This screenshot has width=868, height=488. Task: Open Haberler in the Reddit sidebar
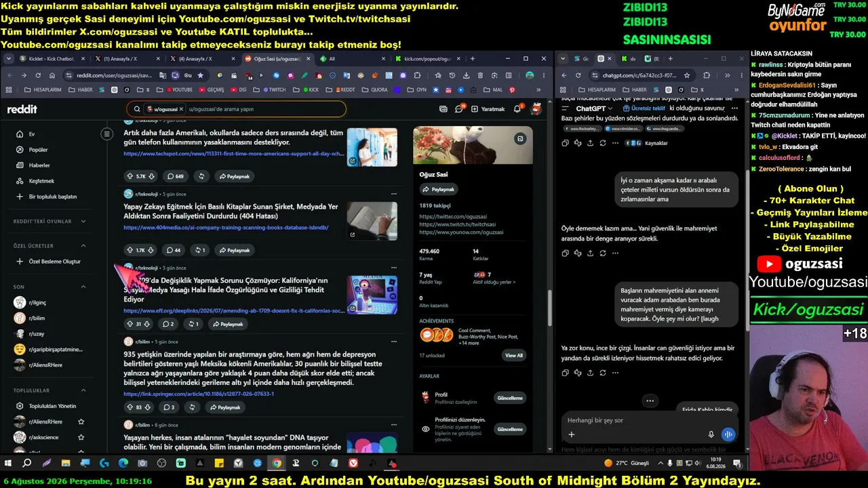coord(39,165)
